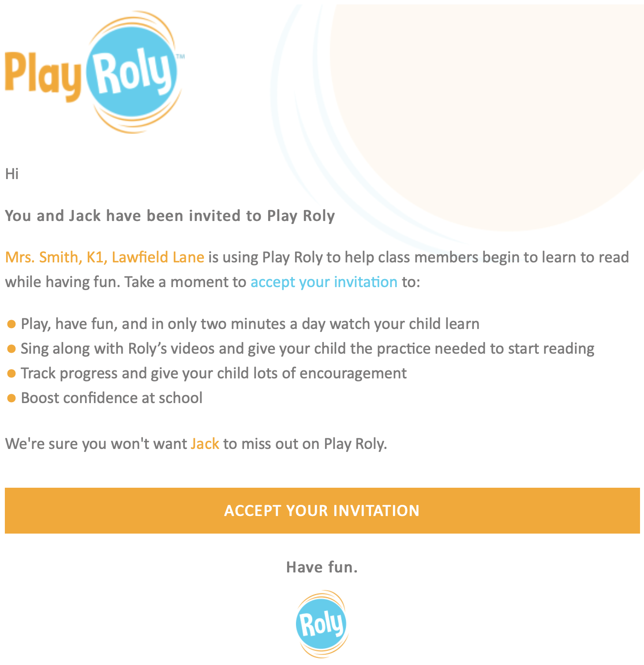Viewport: 644px width, 665px height.
Task: Click the bullet beside the 'Sing along' item
Action: [12, 348]
